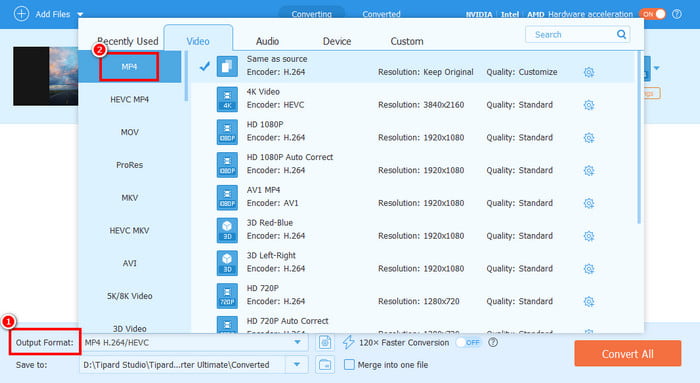Viewport: 700px width, 383px height.
Task: Select the 3D Left-Right preset icon
Action: [x=227, y=262]
